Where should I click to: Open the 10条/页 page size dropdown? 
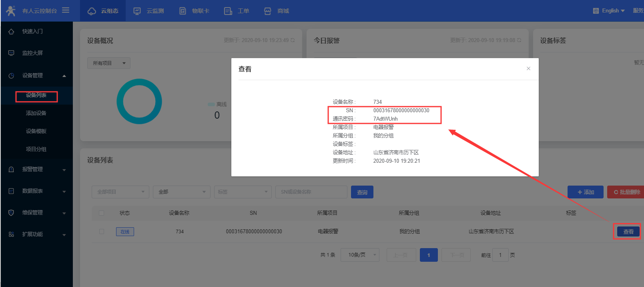point(359,255)
